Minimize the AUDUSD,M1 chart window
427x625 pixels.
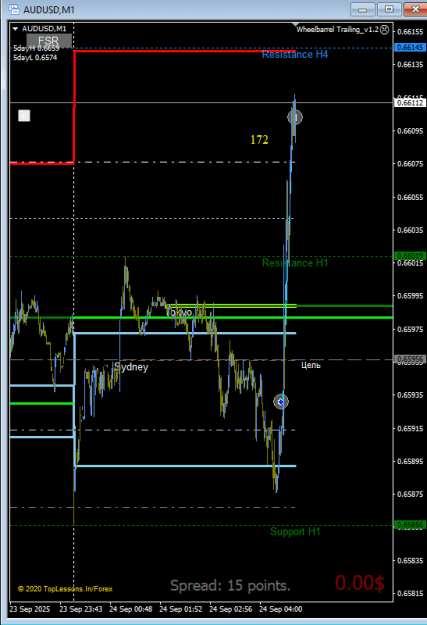[362, 10]
